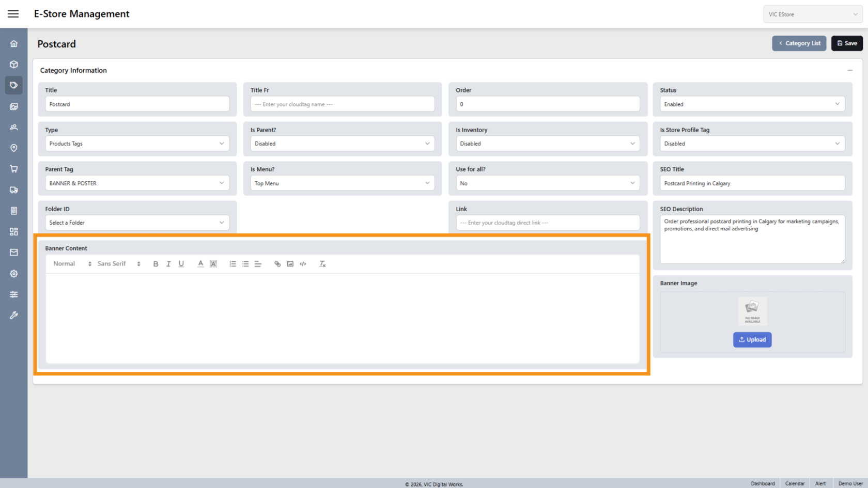Open the home icon in sidebar

point(14,44)
